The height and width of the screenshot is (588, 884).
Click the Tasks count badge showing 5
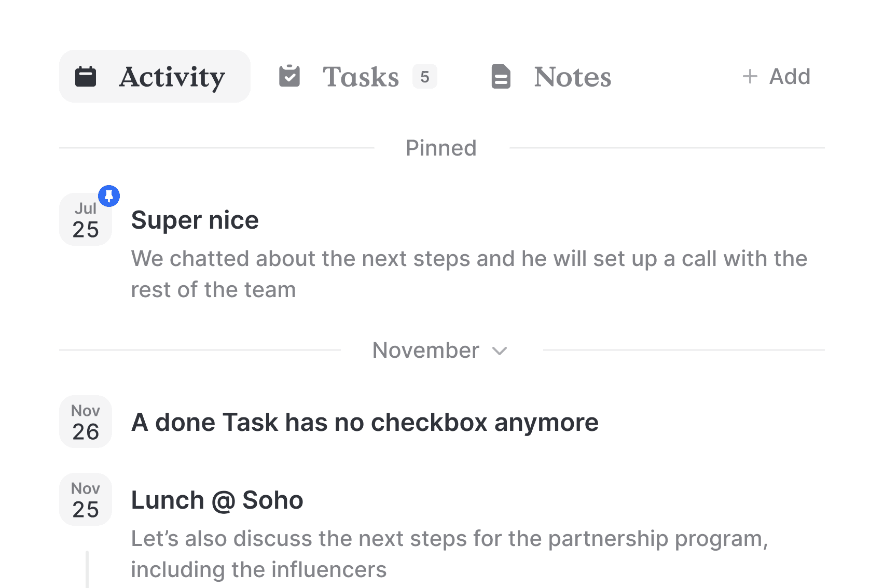pos(425,77)
